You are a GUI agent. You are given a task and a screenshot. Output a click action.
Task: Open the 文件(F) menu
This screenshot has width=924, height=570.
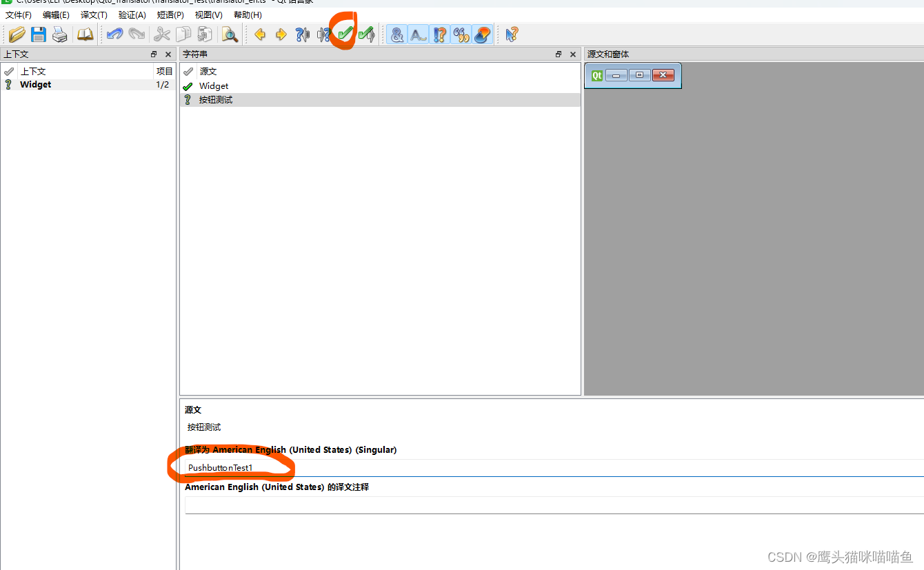coord(19,14)
